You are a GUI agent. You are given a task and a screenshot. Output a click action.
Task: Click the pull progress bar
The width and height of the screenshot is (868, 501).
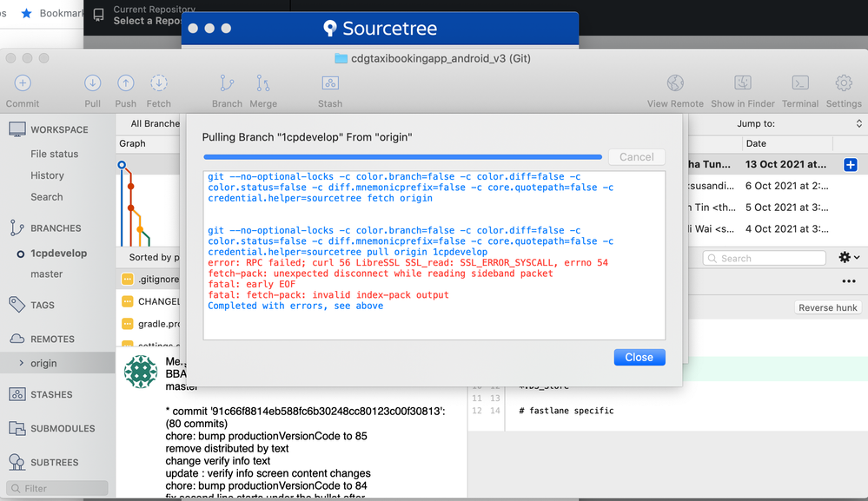click(x=402, y=157)
